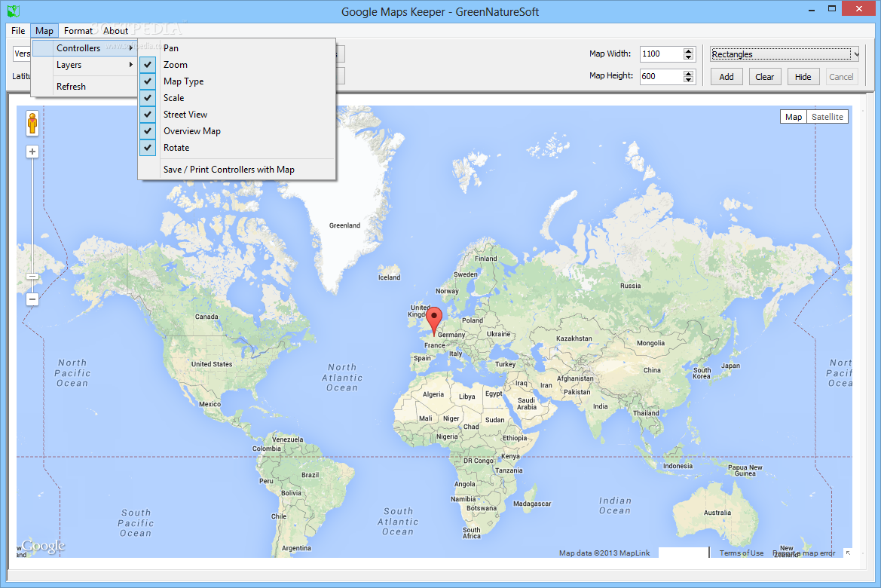The height and width of the screenshot is (588, 881).
Task: Click the Google logo on map
Action: 44,546
